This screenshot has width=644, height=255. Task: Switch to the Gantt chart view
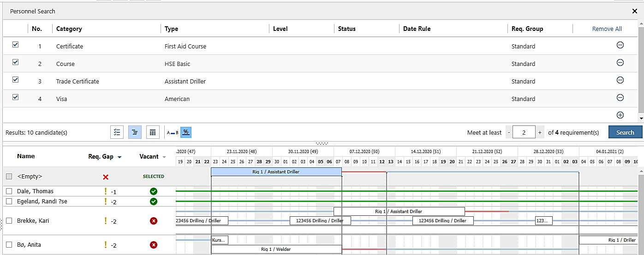(135, 132)
